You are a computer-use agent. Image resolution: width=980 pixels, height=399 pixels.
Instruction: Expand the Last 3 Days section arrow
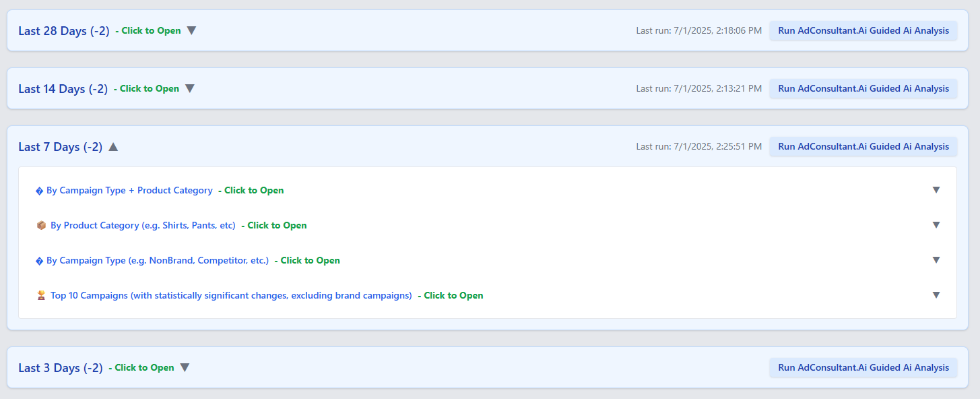point(185,367)
